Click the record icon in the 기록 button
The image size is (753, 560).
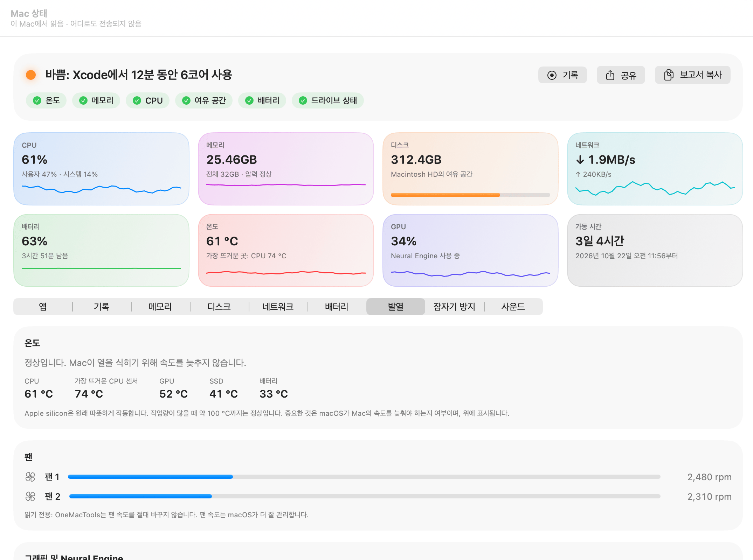pos(552,75)
